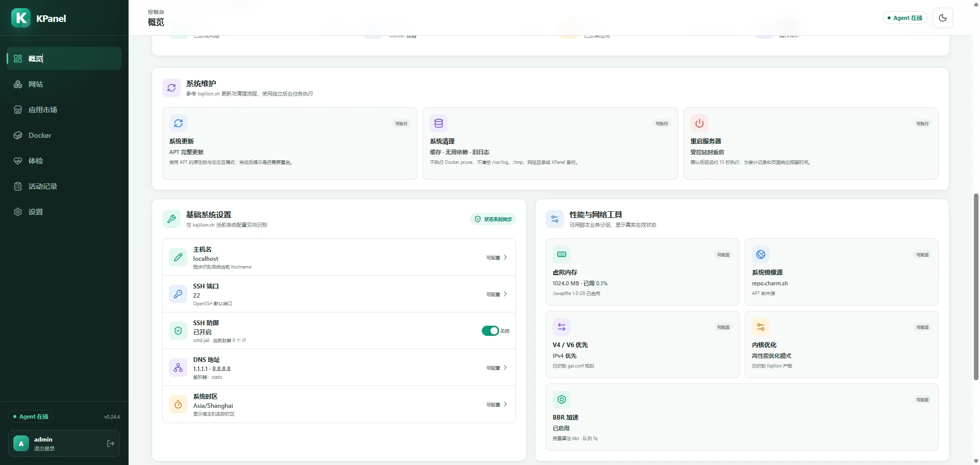Click 可配置 badge on BBR 加速 card

[x=922, y=400]
